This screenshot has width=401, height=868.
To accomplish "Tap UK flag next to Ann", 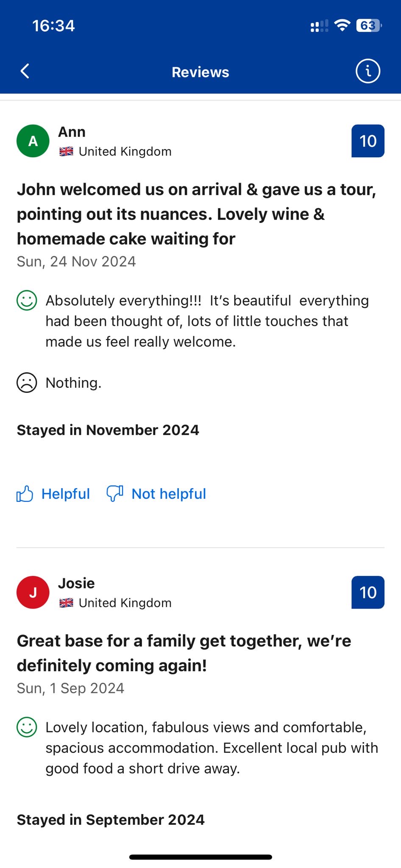I will [66, 151].
